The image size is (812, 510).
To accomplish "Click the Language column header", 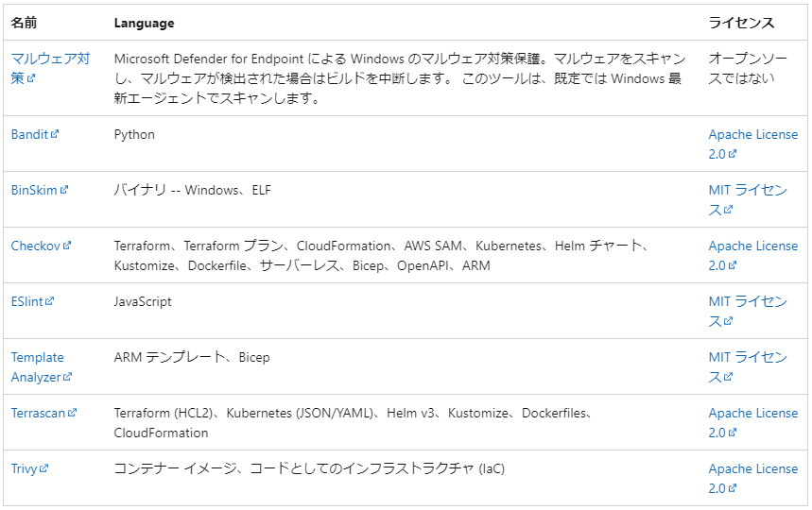I will point(144,24).
